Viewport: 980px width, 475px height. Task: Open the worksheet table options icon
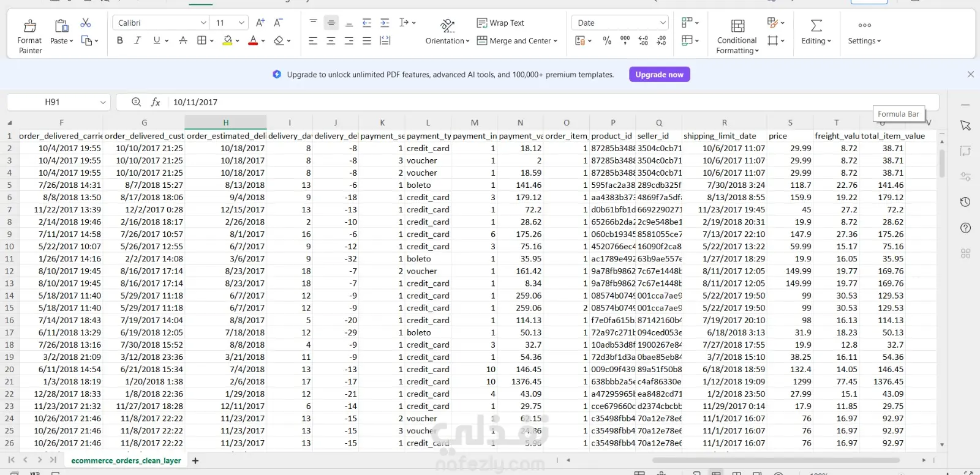(690, 40)
